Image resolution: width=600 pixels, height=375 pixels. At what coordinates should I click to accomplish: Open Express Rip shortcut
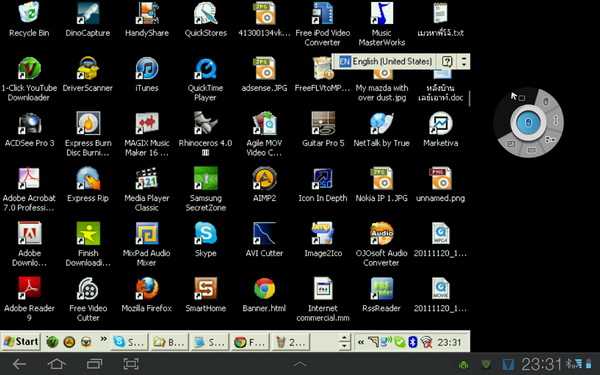(88, 184)
